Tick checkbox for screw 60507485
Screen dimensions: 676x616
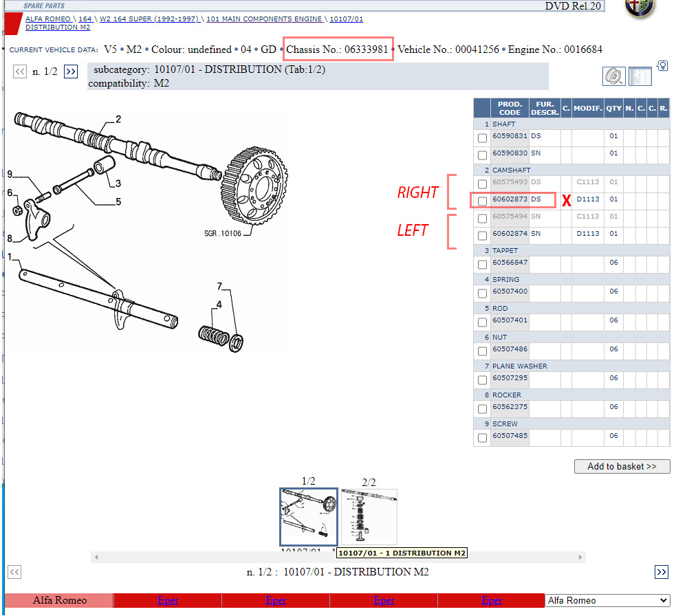pos(483,438)
